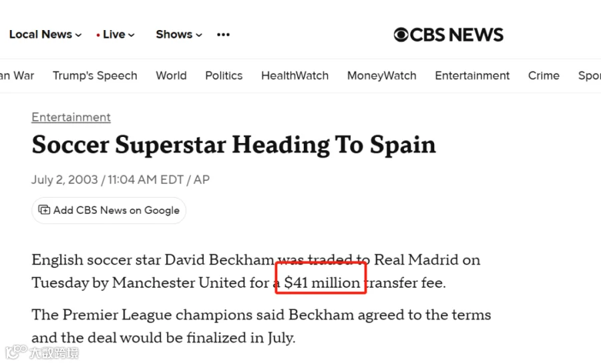Go to the World section
The image size is (601, 364).
[x=171, y=75]
